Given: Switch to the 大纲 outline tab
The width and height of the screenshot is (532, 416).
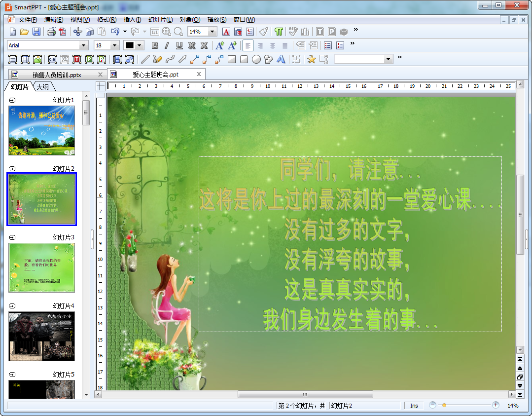Looking at the screenshot, I should click(x=44, y=87).
